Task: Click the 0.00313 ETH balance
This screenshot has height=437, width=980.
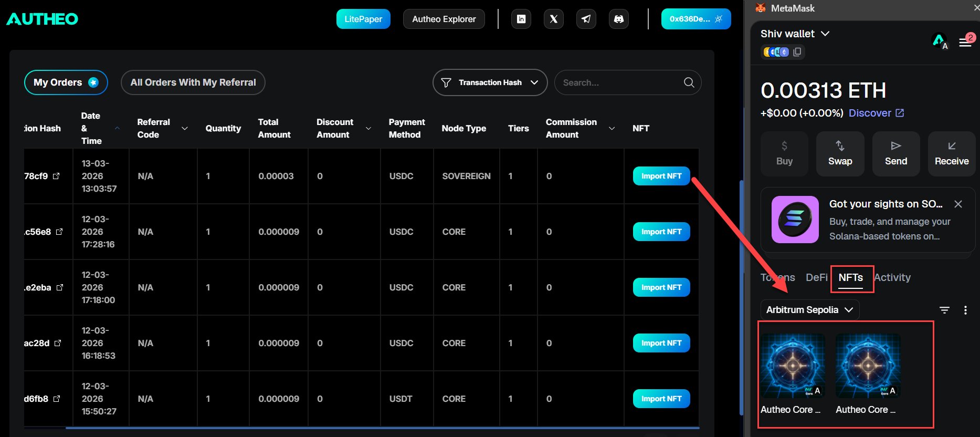Action: click(823, 90)
